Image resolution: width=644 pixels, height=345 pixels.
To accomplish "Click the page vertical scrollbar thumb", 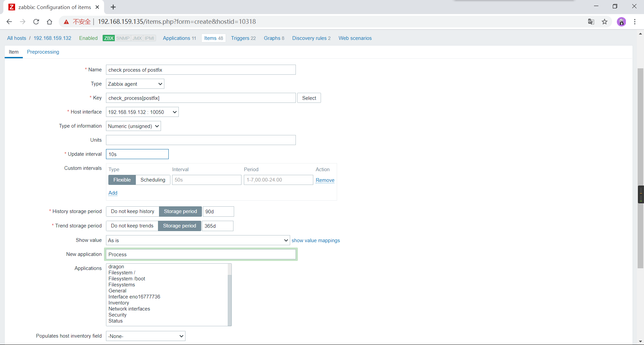I will [640, 168].
